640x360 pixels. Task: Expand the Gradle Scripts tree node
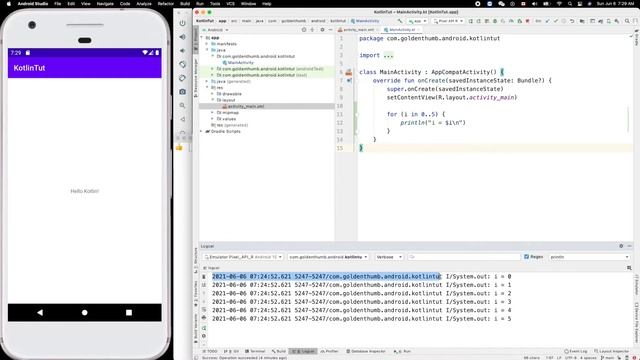[201, 131]
